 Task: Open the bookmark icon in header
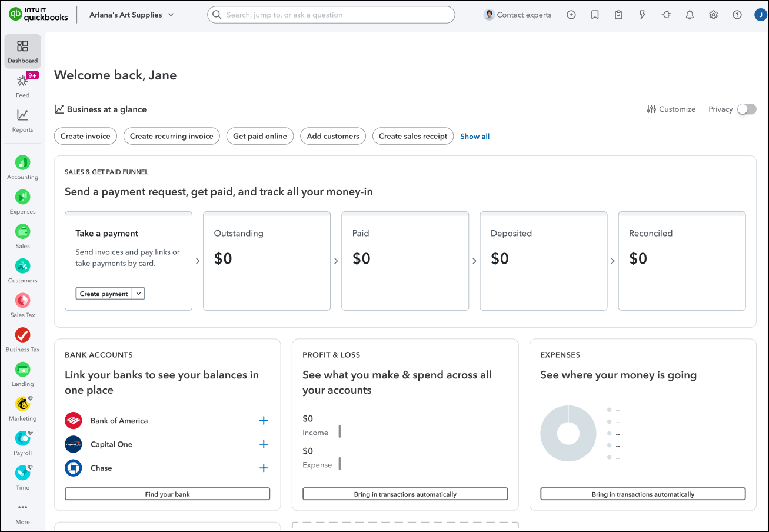pos(595,15)
